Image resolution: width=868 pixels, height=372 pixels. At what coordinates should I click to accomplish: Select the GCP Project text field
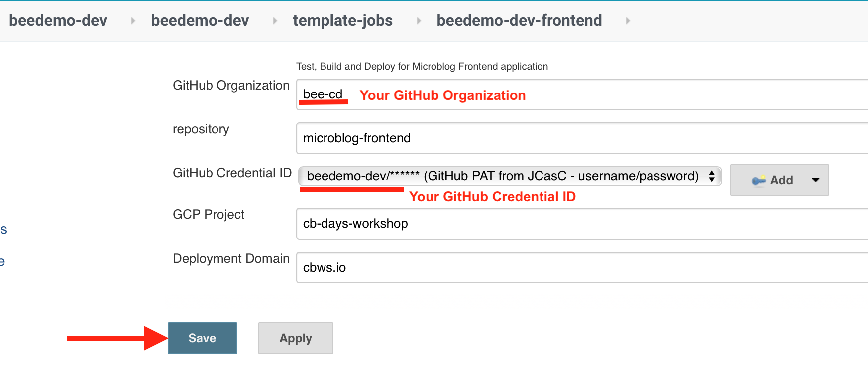click(582, 224)
